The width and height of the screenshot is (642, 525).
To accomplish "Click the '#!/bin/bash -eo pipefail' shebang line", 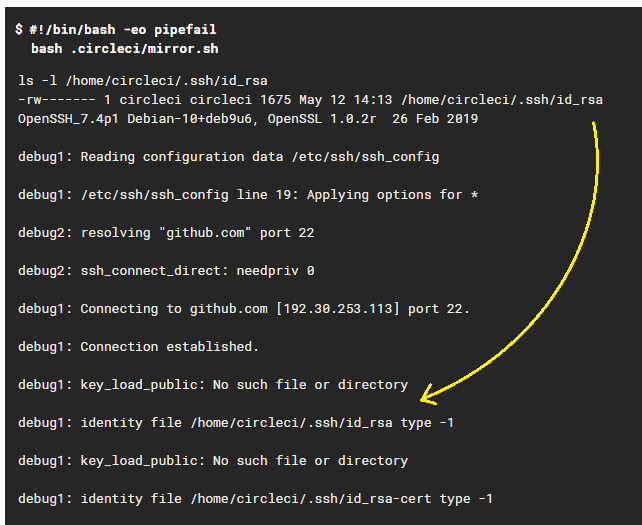I will click(123, 30).
